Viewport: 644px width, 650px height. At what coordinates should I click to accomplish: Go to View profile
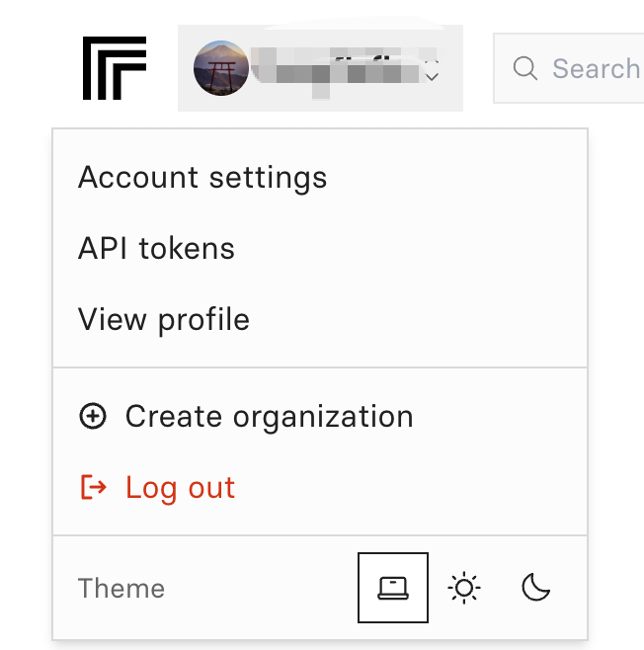[163, 320]
